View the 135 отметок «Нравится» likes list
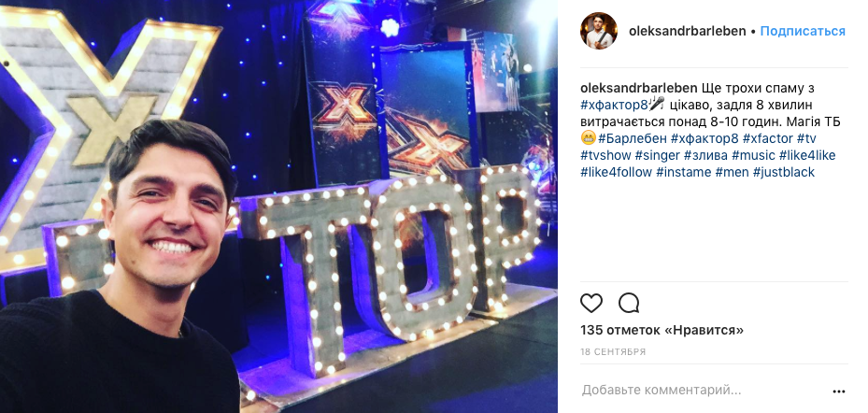Image resolution: width=868 pixels, height=413 pixels. [662, 331]
